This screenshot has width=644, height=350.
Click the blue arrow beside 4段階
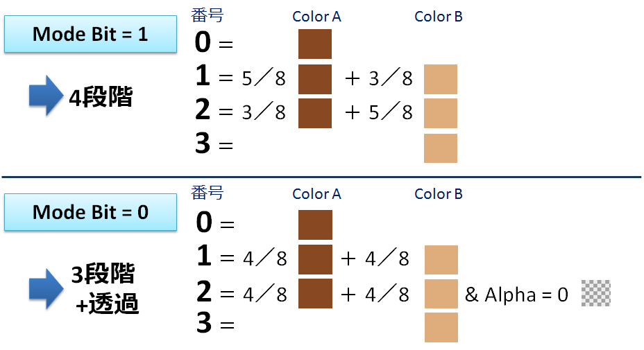point(46,96)
